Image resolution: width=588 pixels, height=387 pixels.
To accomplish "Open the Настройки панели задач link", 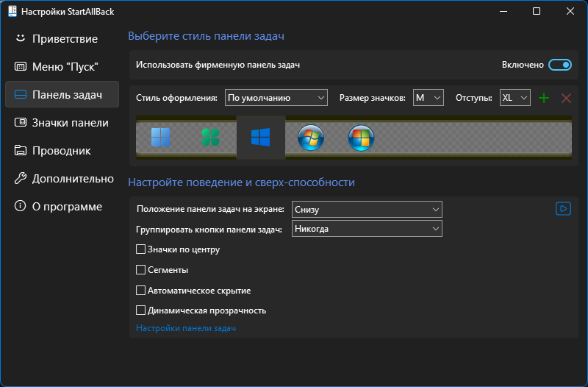I will tap(186, 328).
